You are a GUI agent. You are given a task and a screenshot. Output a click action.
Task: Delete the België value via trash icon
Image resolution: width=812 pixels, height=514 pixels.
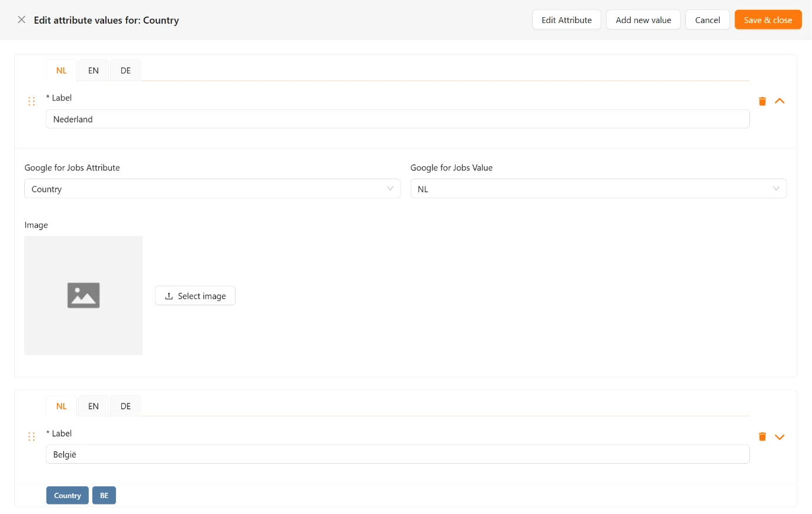pyautogui.click(x=762, y=437)
